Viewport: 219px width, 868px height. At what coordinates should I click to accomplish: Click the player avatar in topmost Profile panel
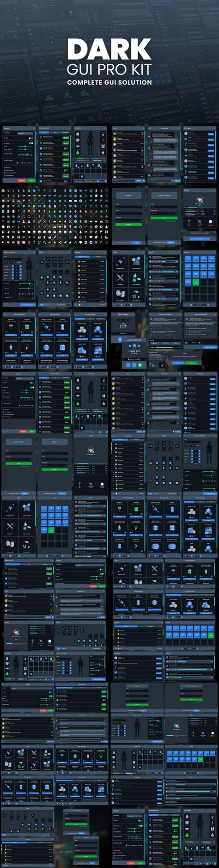[x=200, y=199]
